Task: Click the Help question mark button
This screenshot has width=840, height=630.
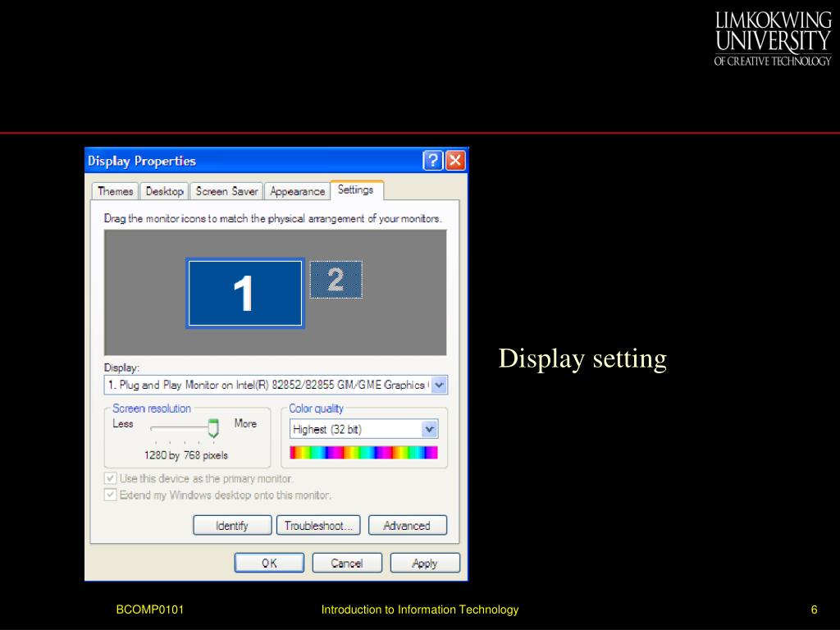Action: [x=432, y=160]
